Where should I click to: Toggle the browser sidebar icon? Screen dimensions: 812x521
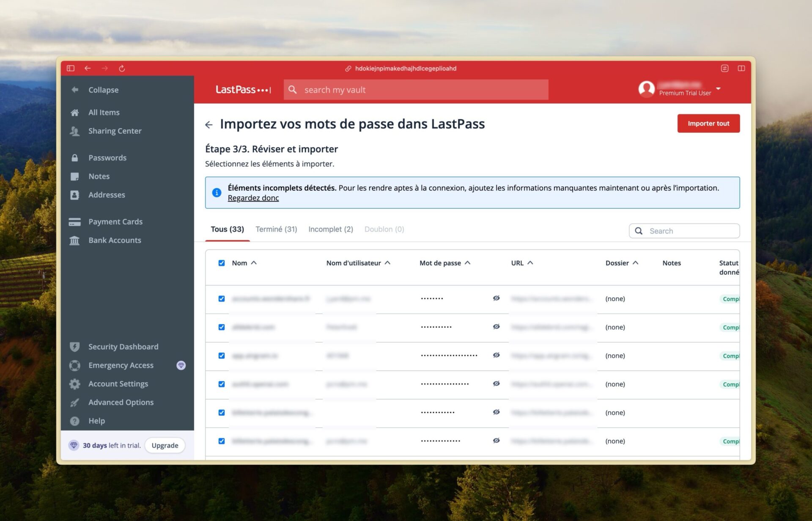[x=71, y=68]
